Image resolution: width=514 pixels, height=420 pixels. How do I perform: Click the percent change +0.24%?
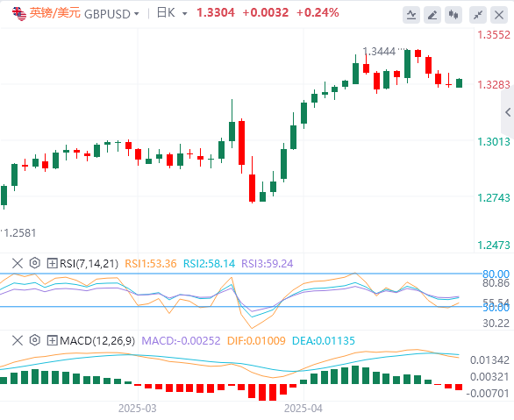coord(318,13)
